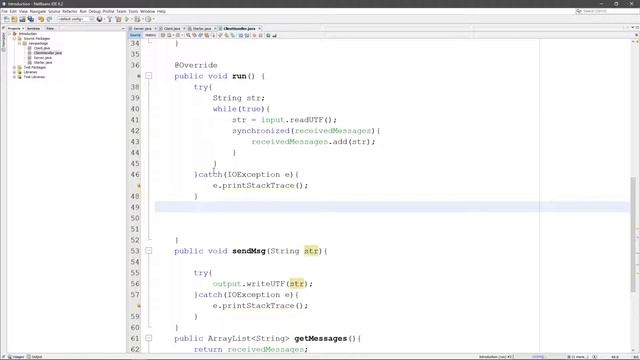The width and height of the screenshot is (640, 360).
Task: Select the Services panel tab
Action: 33,29
